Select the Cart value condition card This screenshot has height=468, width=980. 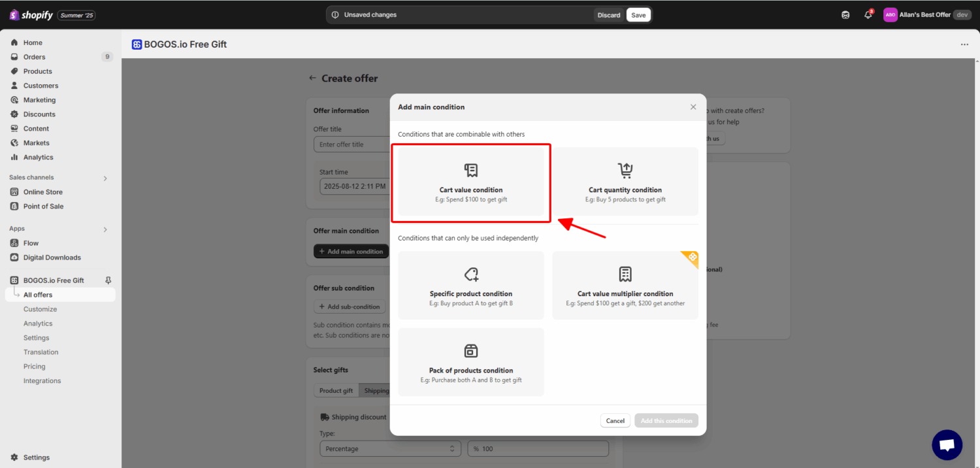tap(471, 182)
